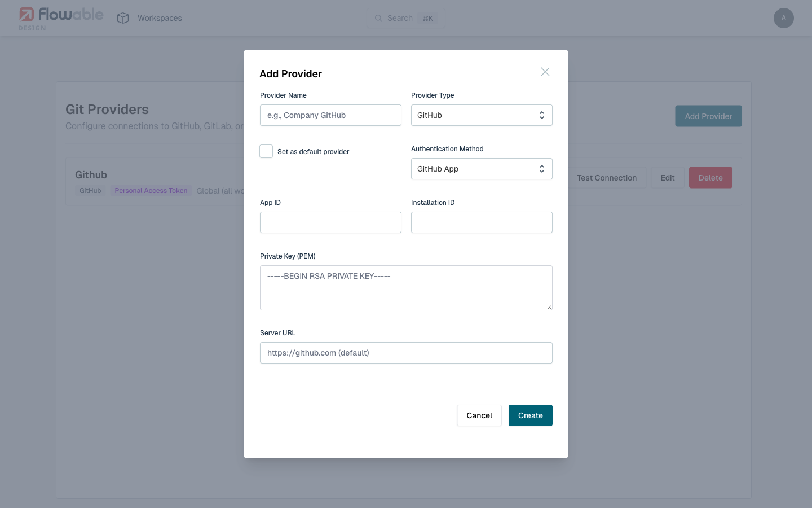Click the GitHub type badge

pos(90,191)
